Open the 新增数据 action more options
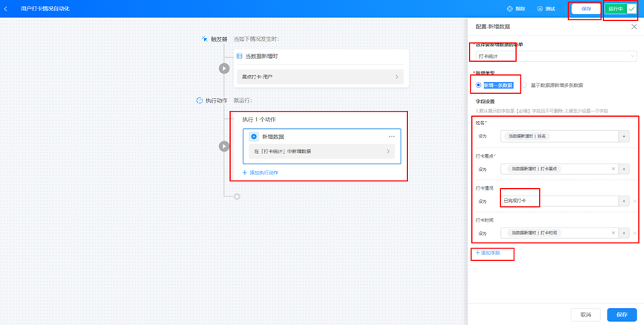This screenshot has height=325, width=644. tap(392, 137)
